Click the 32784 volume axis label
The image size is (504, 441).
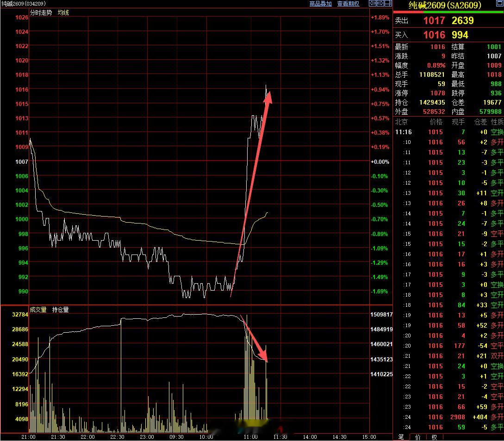coord(20,314)
